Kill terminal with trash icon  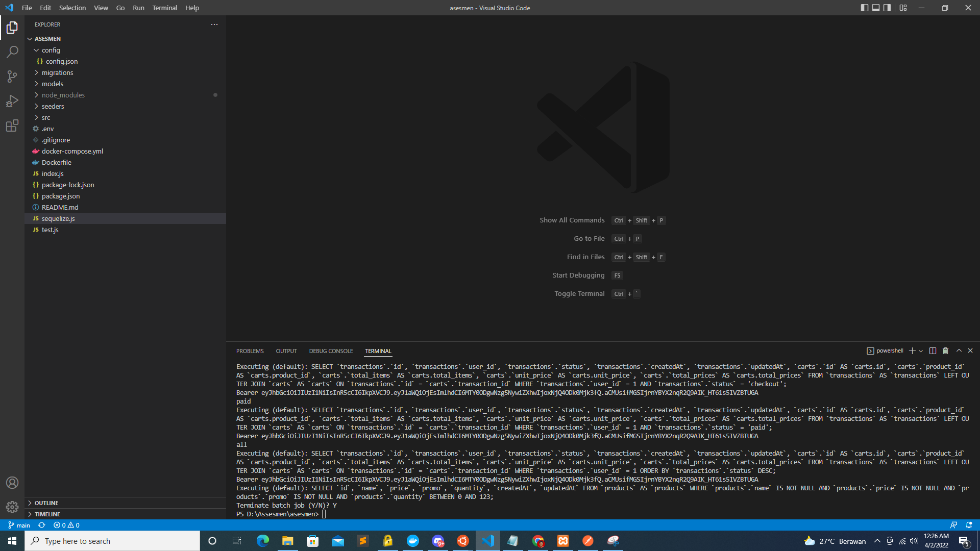pos(945,351)
